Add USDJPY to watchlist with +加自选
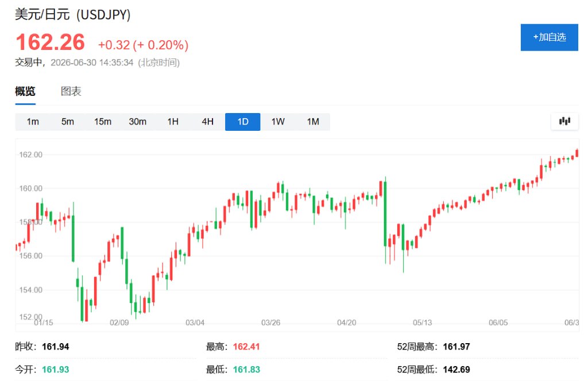The height and width of the screenshot is (381, 588). click(550, 37)
